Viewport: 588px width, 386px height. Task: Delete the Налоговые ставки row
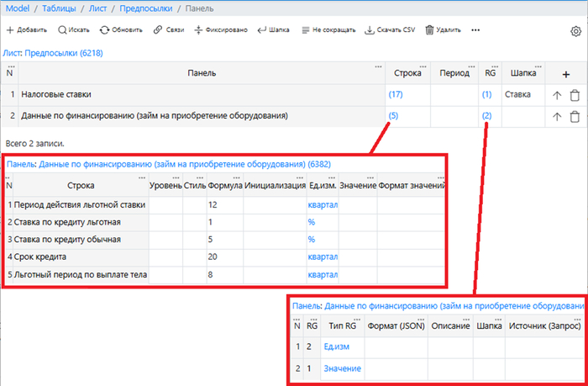tap(575, 96)
